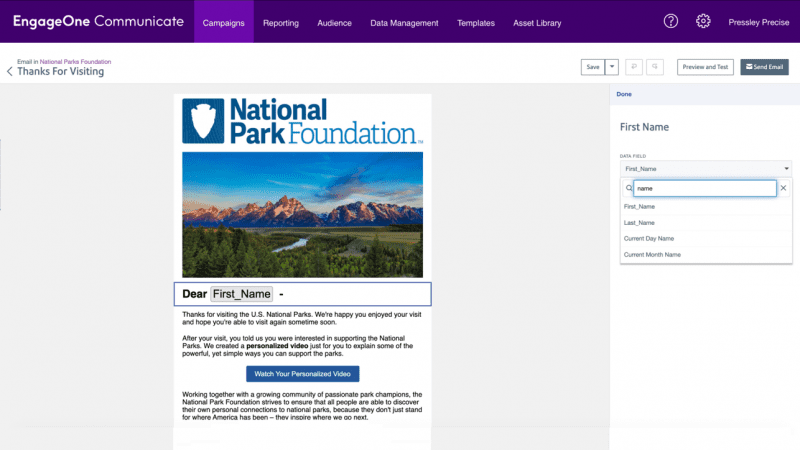Image resolution: width=800 pixels, height=450 pixels.
Task: Click Done in the right panel
Action: (x=624, y=94)
